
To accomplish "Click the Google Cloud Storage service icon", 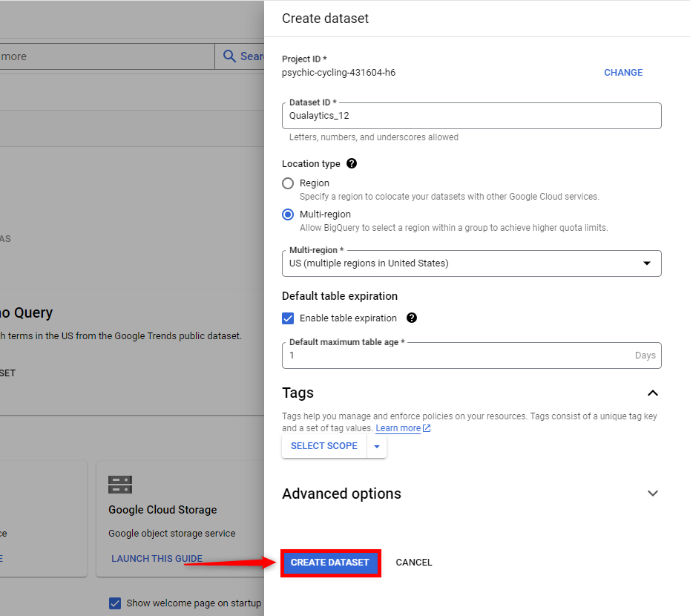I will (x=120, y=483).
